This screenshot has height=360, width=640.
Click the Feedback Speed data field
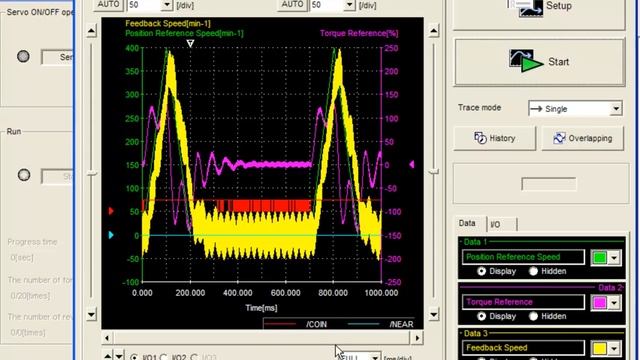[x=523, y=348]
